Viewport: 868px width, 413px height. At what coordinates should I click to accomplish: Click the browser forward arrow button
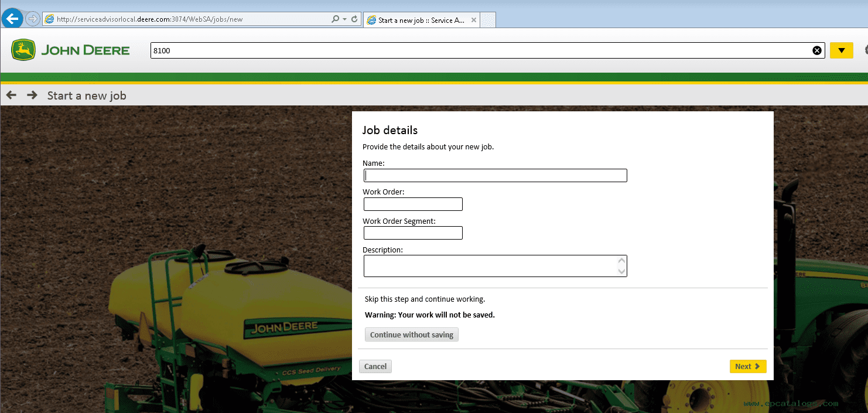[x=33, y=19]
